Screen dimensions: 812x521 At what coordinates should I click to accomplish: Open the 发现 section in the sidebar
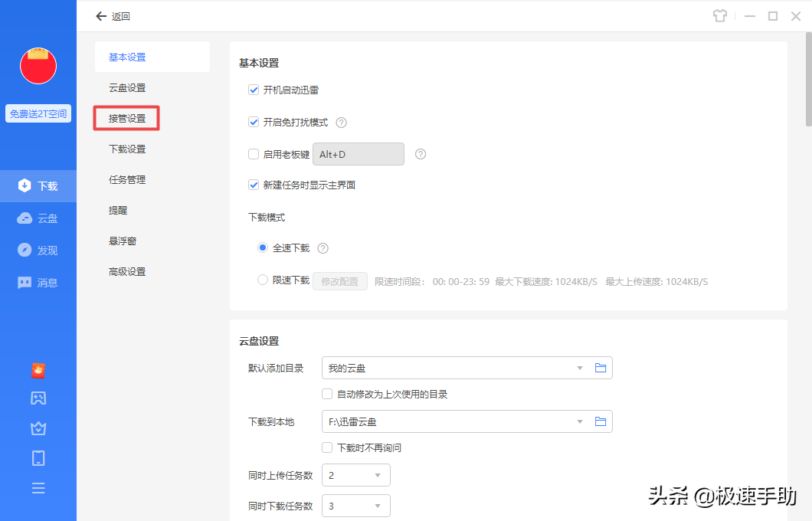[x=38, y=250]
